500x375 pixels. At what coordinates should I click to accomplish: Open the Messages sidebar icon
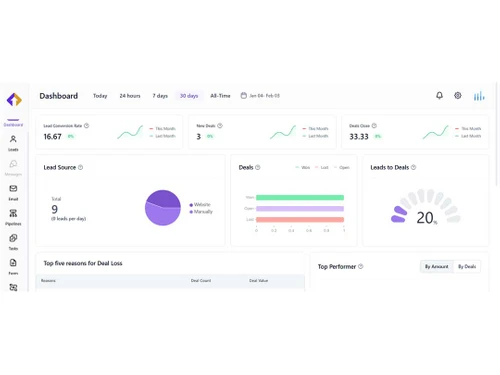13,164
